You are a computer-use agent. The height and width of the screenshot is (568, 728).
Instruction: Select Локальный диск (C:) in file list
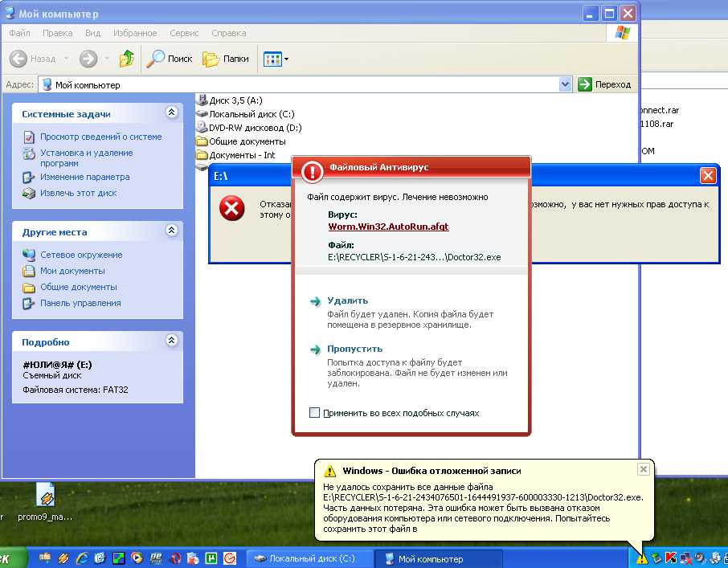point(245,114)
